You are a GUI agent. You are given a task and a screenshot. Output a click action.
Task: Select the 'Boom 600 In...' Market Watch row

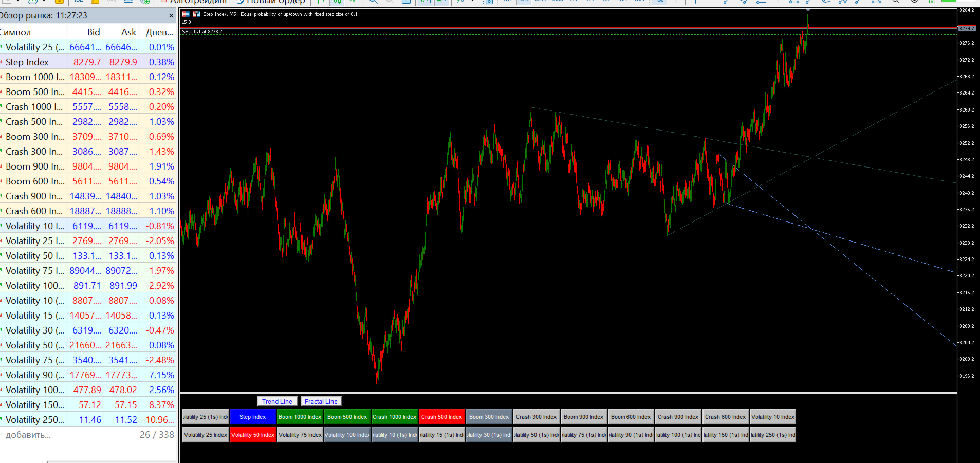tap(88, 181)
